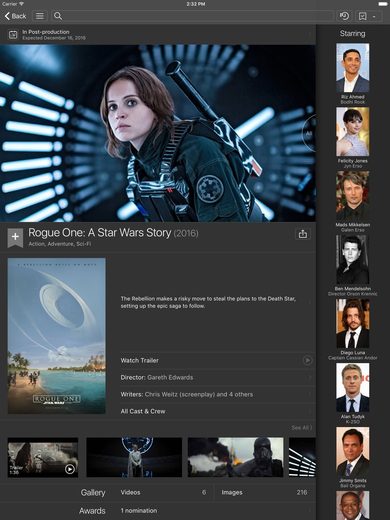Open the In Post-production release info row
Screen dimensions: 390x520
158,34
